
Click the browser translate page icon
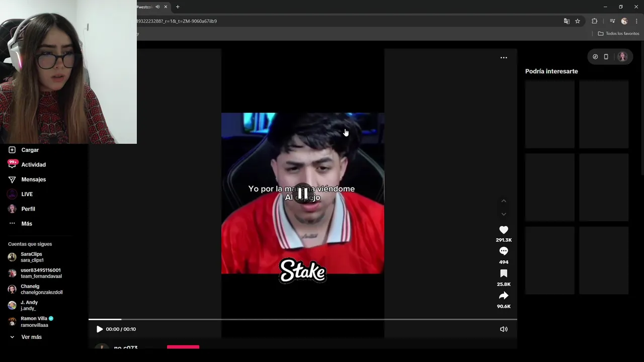[x=567, y=21]
